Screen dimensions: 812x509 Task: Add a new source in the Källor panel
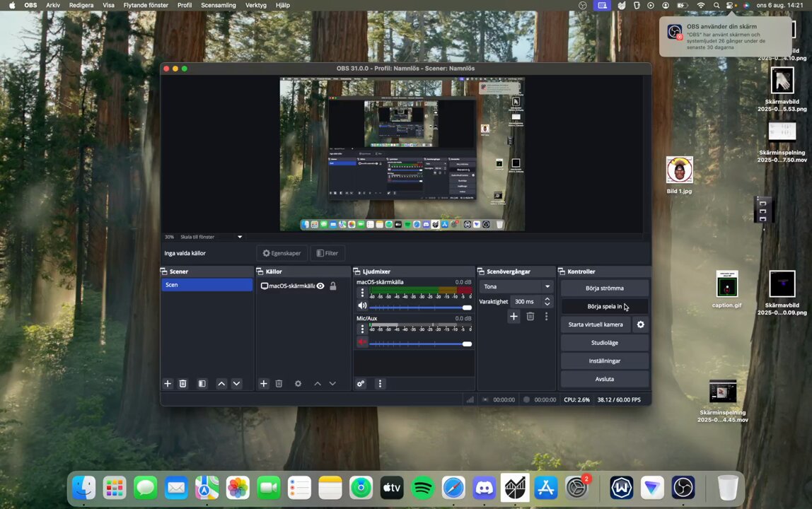point(264,384)
